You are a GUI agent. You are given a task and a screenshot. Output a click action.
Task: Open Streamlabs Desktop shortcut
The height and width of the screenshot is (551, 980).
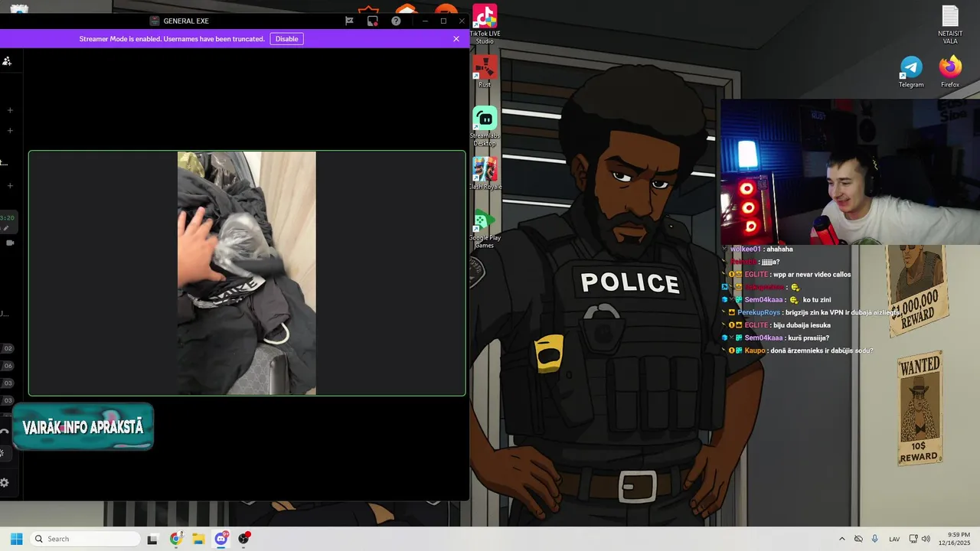(485, 126)
